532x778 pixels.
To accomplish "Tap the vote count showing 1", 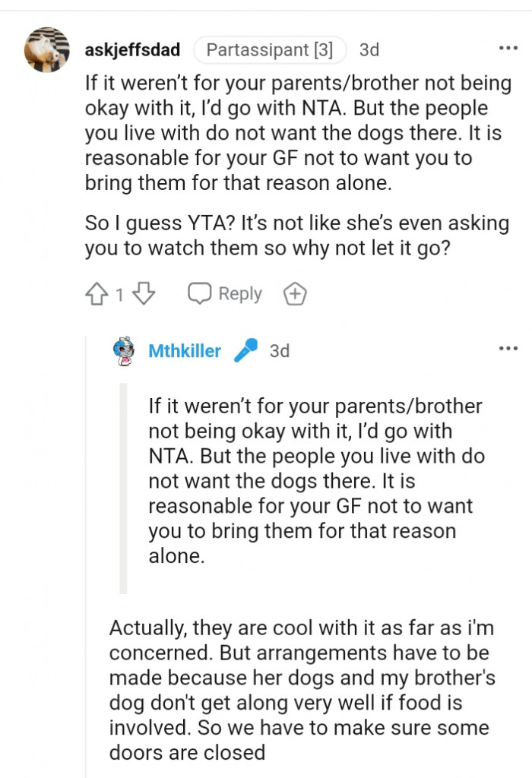I will tap(122, 293).
